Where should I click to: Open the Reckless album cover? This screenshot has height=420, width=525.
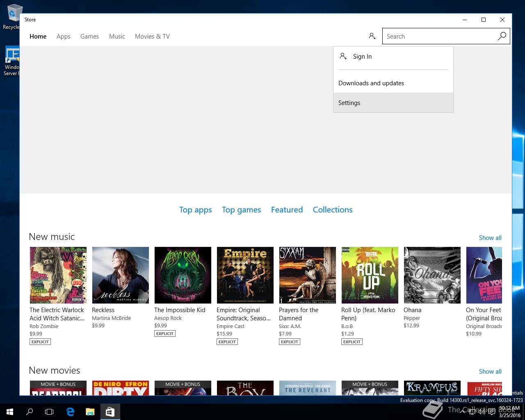coord(121,275)
